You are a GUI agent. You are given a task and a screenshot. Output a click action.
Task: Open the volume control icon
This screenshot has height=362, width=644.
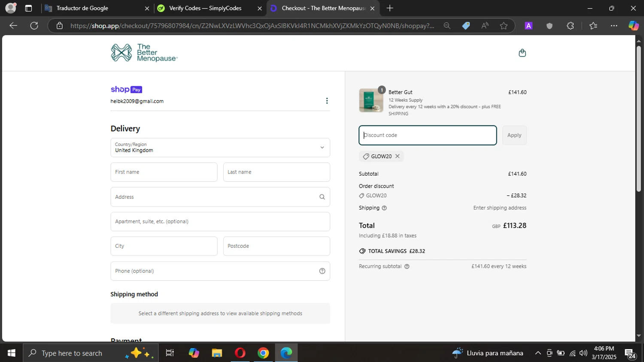click(x=583, y=353)
